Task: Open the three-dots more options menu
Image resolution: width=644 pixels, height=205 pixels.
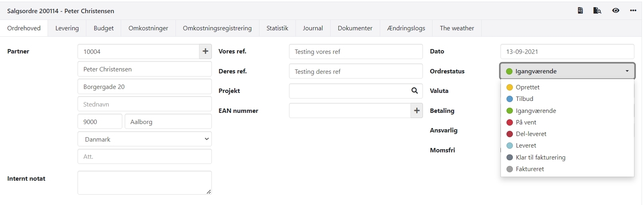Action: (x=633, y=11)
